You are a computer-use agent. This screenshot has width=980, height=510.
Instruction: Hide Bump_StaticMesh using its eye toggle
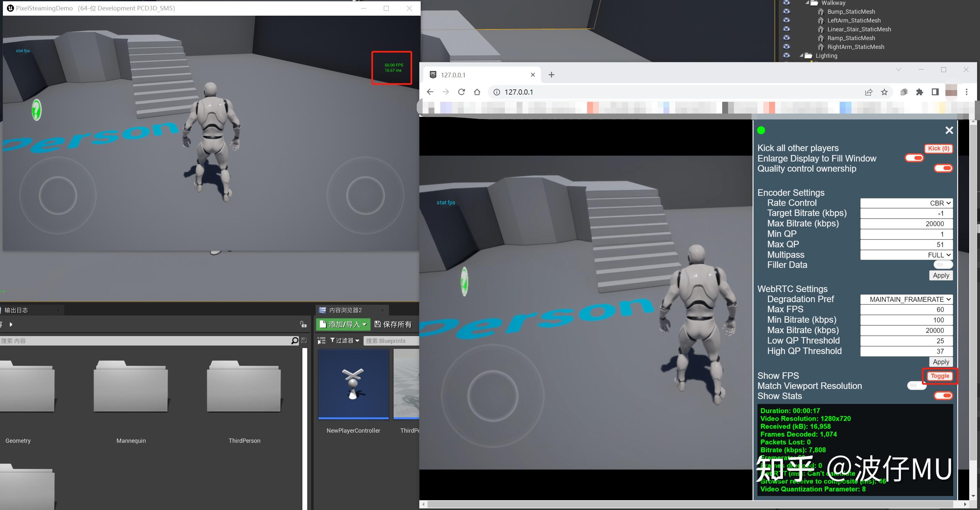pyautogui.click(x=787, y=11)
